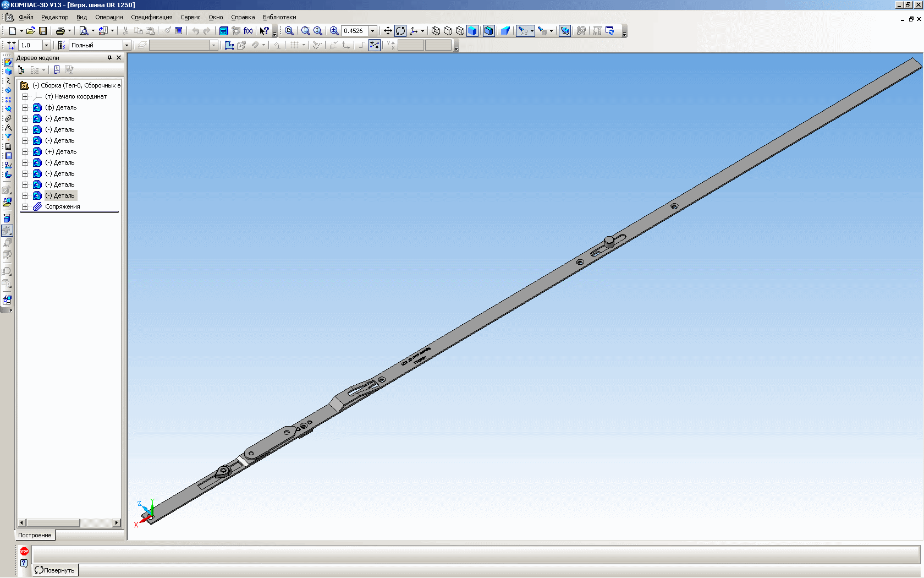924x578 pixels.
Task: Expand the Начало координат tree node
Action: point(25,96)
